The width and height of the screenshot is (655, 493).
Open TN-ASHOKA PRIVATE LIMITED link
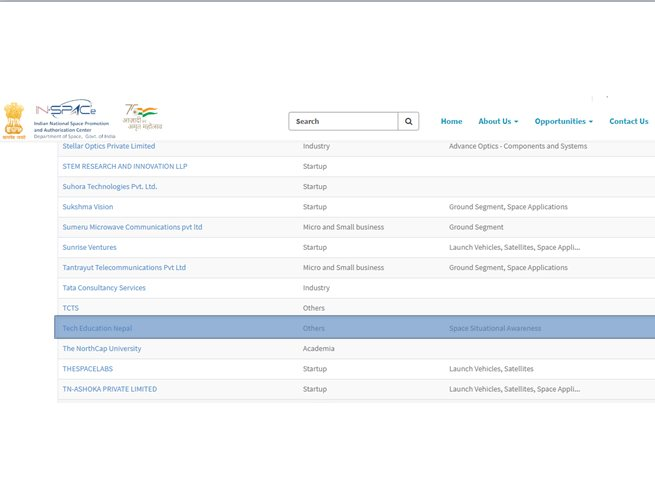(109, 389)
